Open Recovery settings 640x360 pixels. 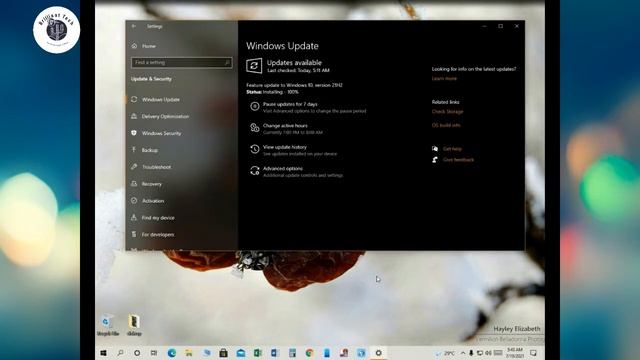[x=152, y=184]
